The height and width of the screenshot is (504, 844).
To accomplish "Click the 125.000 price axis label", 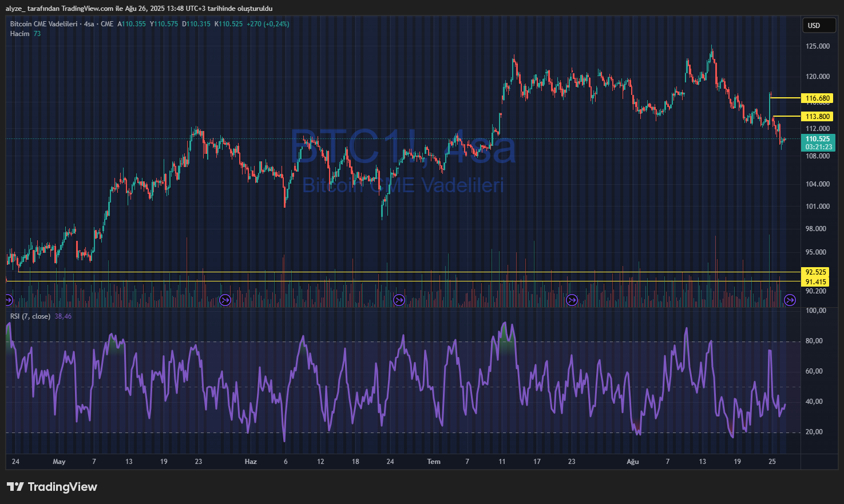I will [x=818, y=46].
